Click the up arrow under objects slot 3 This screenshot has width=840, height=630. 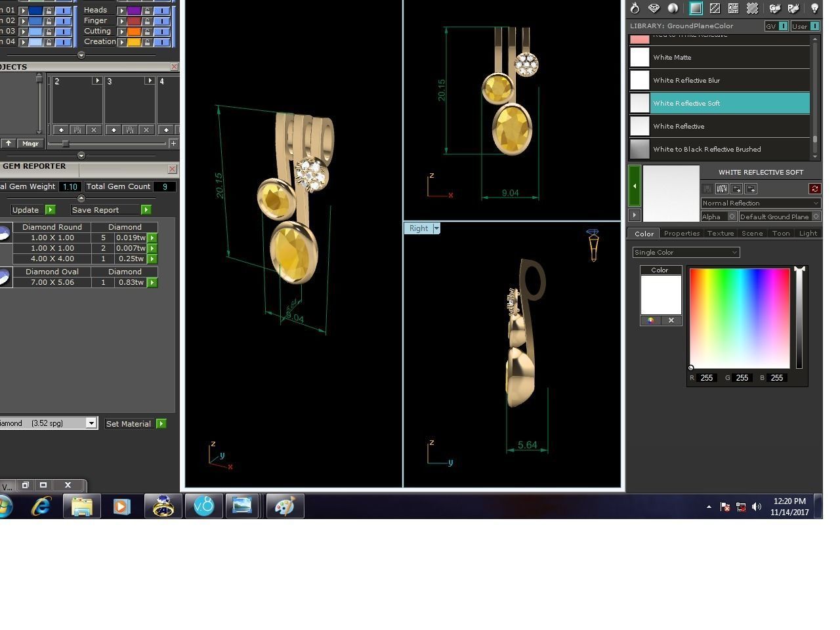pos(114,130)
